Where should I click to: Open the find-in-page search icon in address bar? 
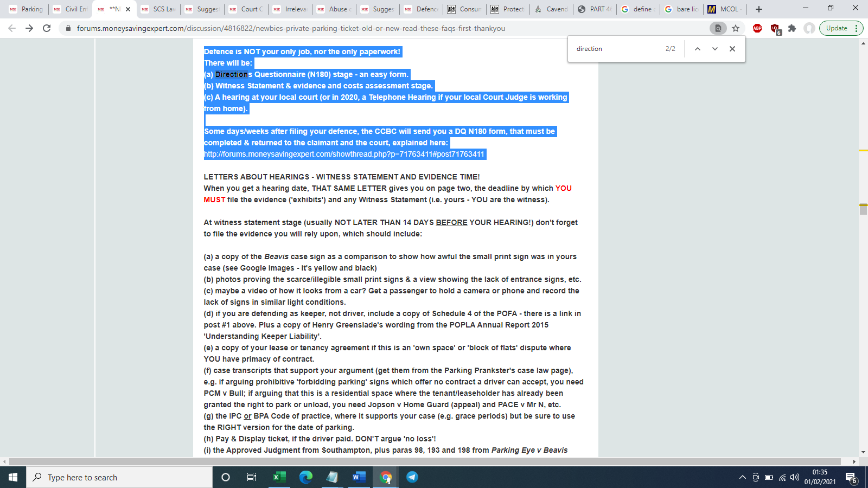[718, 28]
